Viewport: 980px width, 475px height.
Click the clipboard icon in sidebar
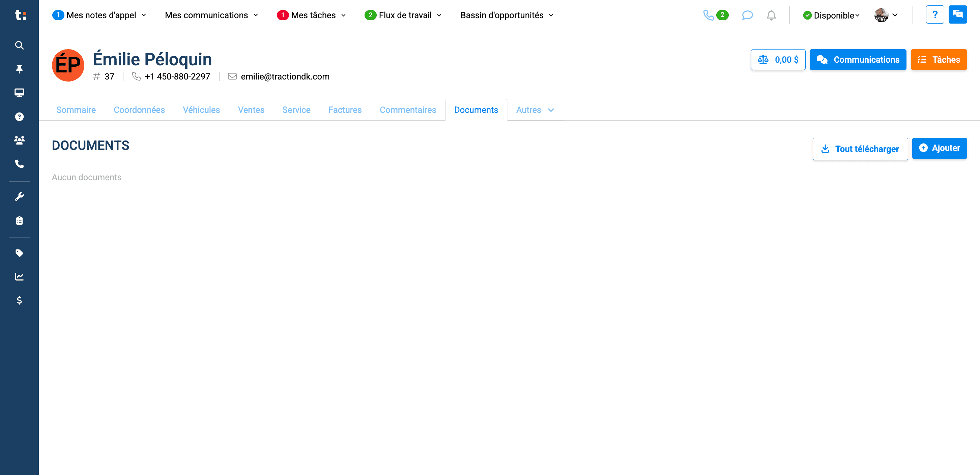click(x=19, y=220)
